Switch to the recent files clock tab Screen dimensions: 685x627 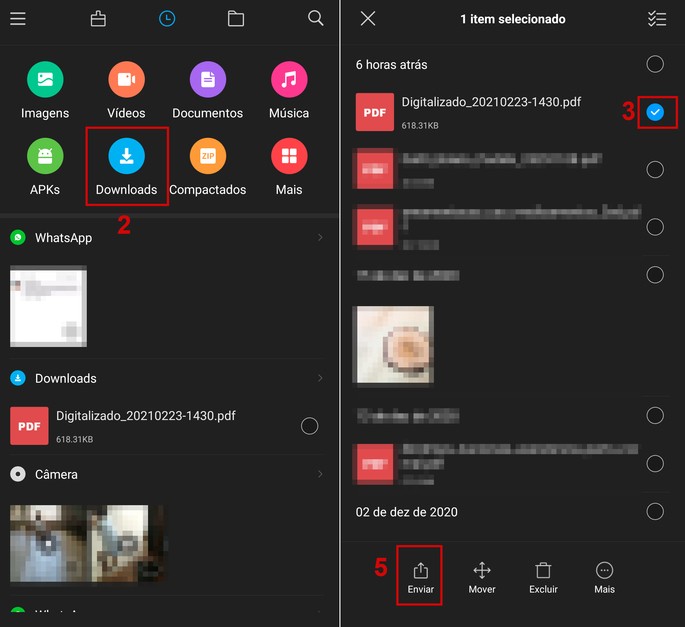tap(167, 19)
